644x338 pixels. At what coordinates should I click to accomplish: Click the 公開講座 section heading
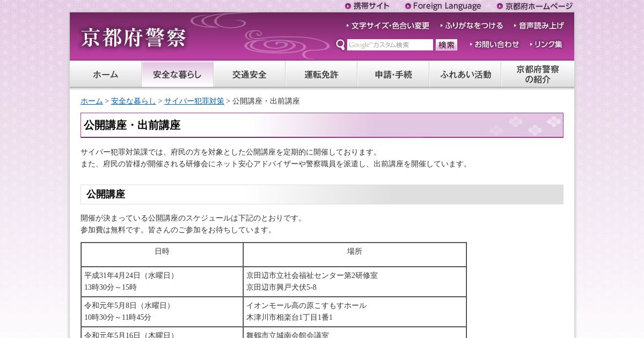pyautogui.click(x=322, y=194)
